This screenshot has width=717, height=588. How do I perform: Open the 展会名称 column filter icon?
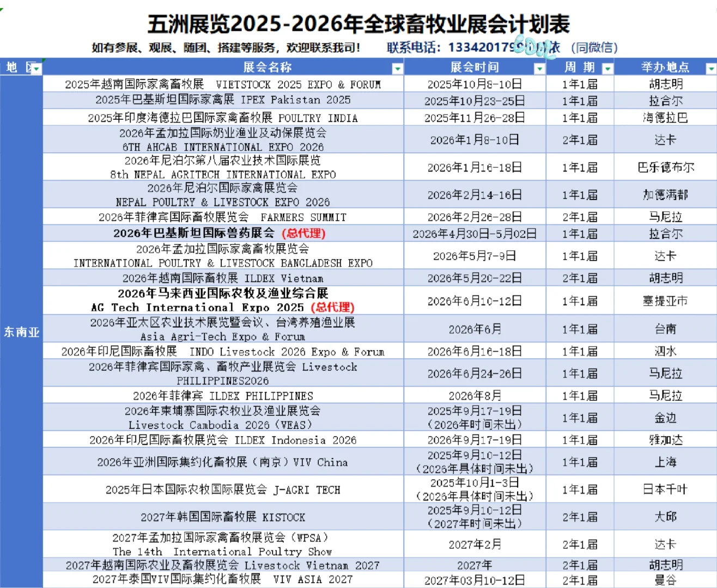pyautogui.click(x=398, y=69)
